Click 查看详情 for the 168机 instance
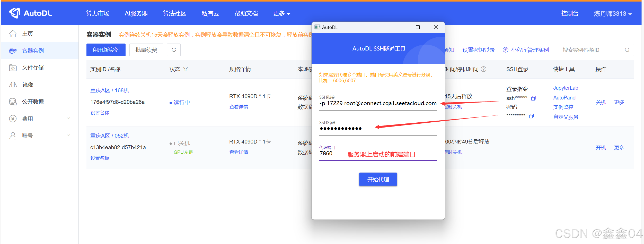Image resolution: width=644 pixels, height=244 pixels. click(x=239, y=107)
